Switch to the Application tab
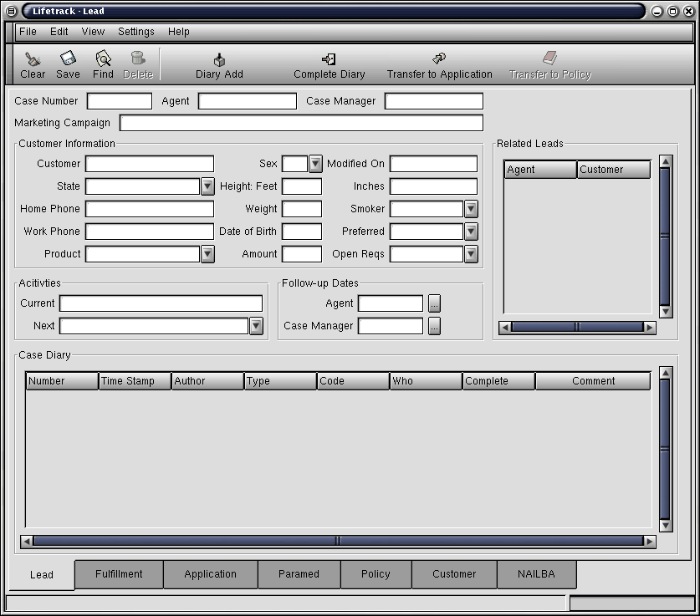 (x=210, y=574)
